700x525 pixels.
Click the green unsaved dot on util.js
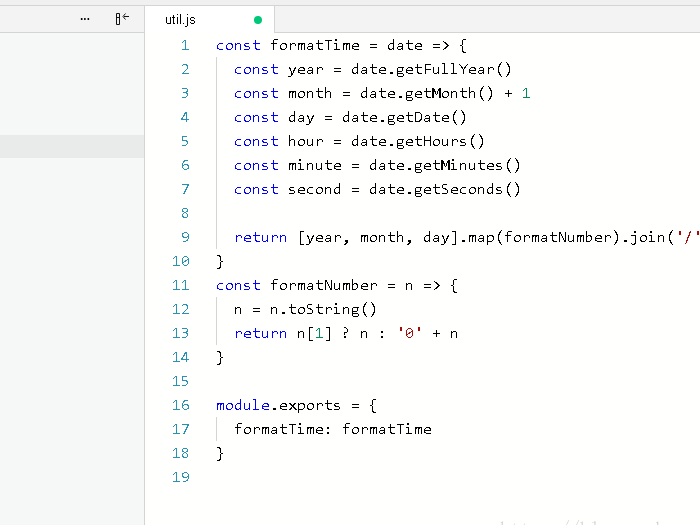click(258, 20)
